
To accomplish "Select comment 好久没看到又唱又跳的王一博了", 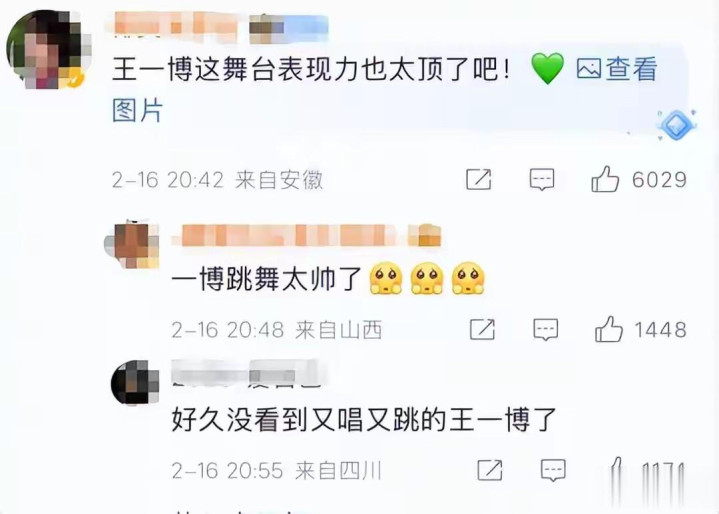I will click(364, 419).
